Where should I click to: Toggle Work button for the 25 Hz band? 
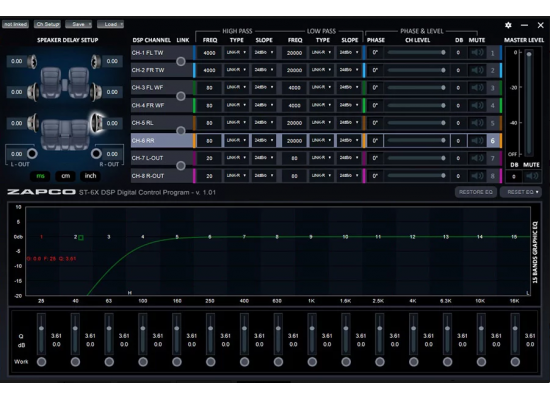[41, 361]
